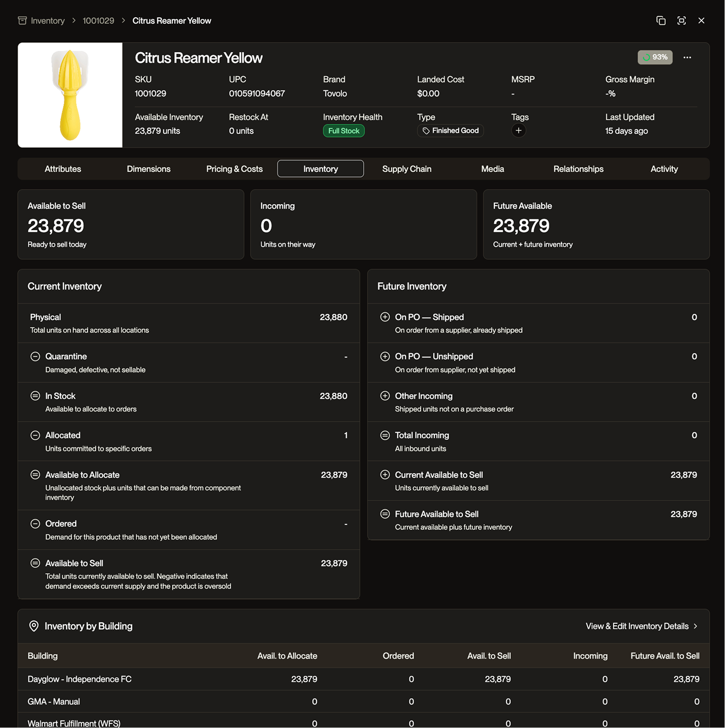Viewport: 725px width, 728px height.
Task: Click the Future Available summary card
Action: [x=596, y=225]
